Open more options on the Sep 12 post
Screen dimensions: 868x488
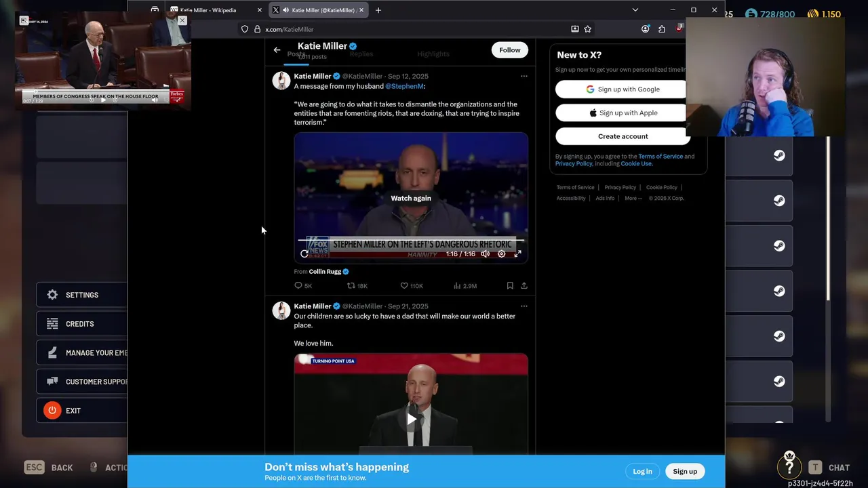click(524, 76)
